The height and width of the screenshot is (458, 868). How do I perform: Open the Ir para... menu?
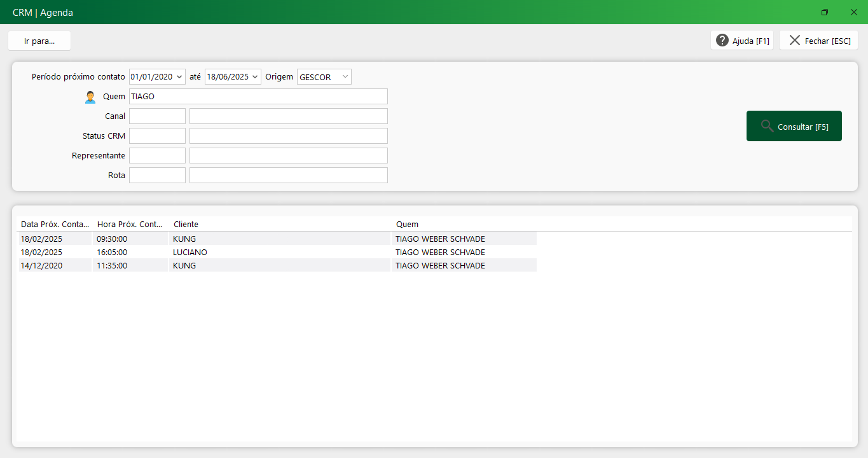click(x=39, y=41)
